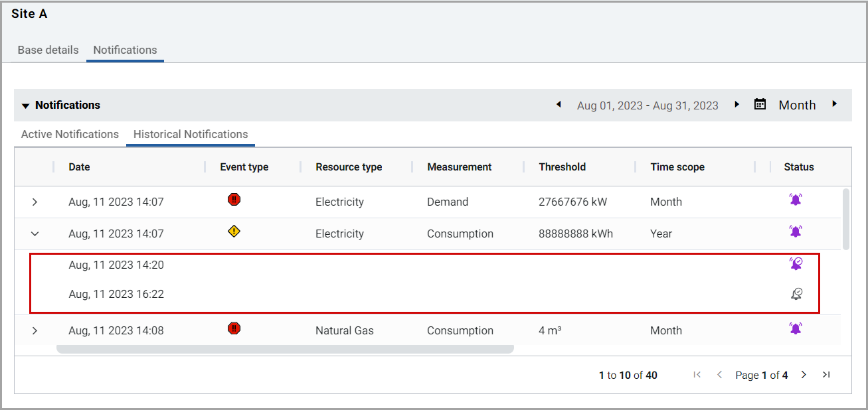
Task: Click the red critical icon for Electricity Demand
Action: coord(234,199)
